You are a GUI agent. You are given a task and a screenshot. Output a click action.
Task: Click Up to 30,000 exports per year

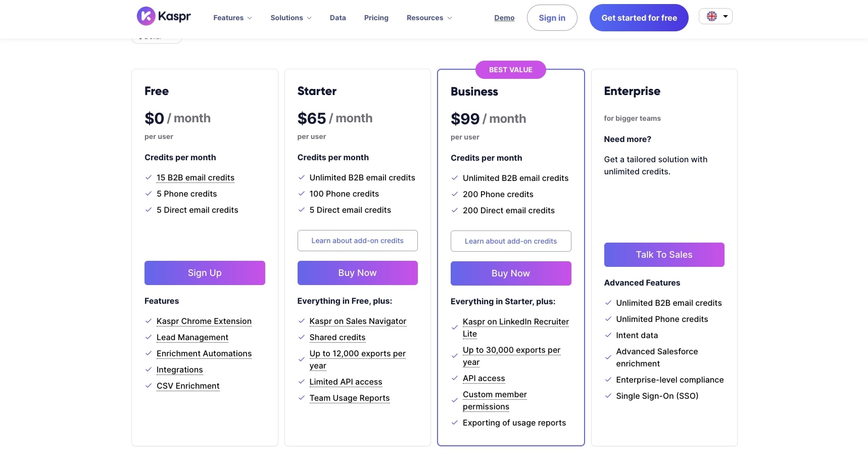512,356
